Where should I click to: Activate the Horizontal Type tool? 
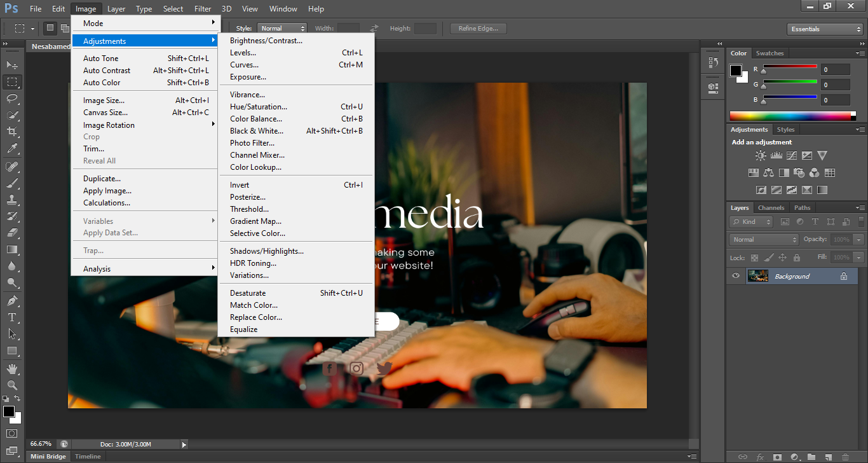12,317
